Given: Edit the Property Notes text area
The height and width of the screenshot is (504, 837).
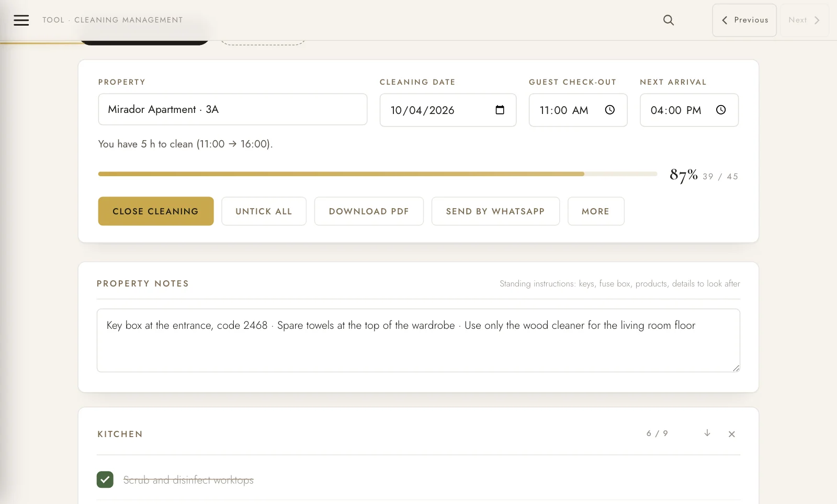Looking at the screenshot, I should (418, 340).
